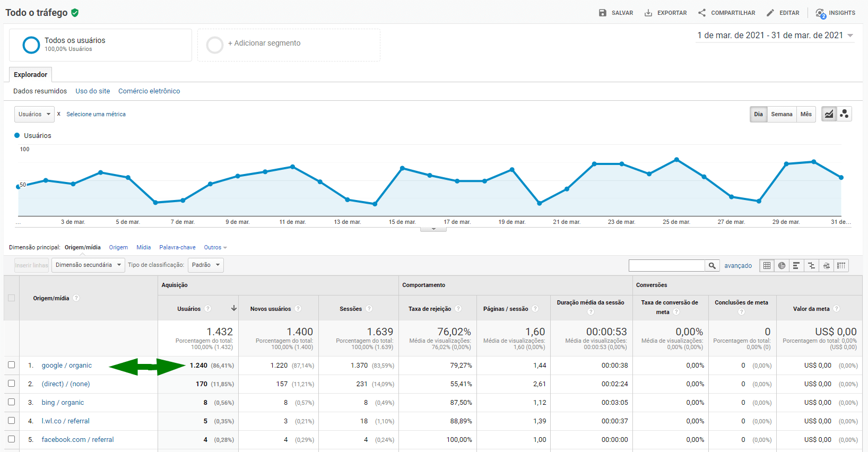The width and height of the screenshot is (868, 452).
Task: Open the date range dropdown
Action: click(775, 36)
